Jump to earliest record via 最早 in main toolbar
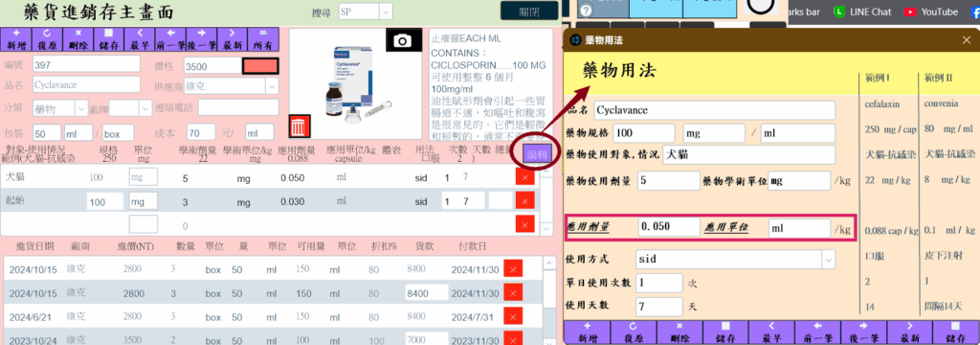Image resolution: width=980 pixels, height=345 pixels. tap(140, 39)
